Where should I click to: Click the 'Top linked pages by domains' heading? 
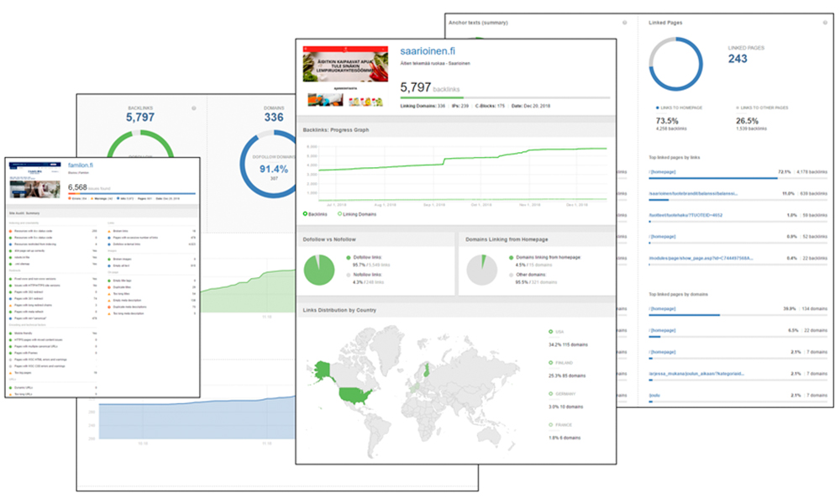tap(678, 294)
